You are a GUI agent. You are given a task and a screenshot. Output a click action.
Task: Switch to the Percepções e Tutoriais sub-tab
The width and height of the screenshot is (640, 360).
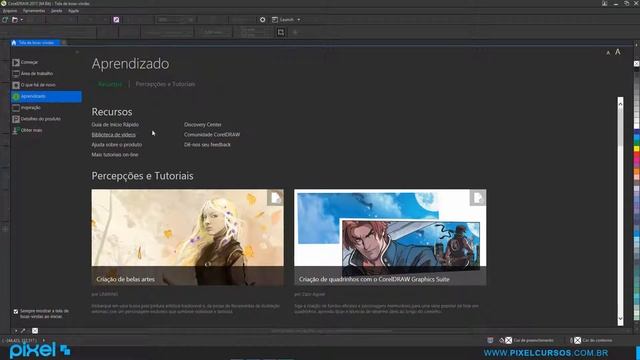165,84
